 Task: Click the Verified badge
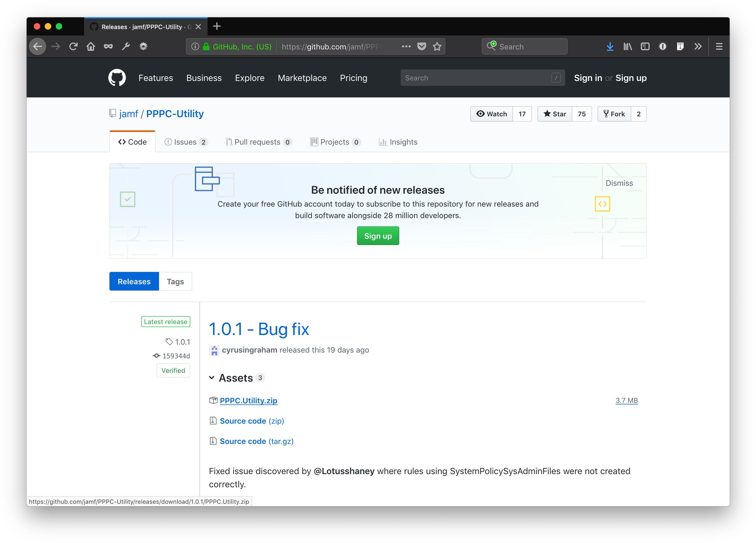point(173,370)
